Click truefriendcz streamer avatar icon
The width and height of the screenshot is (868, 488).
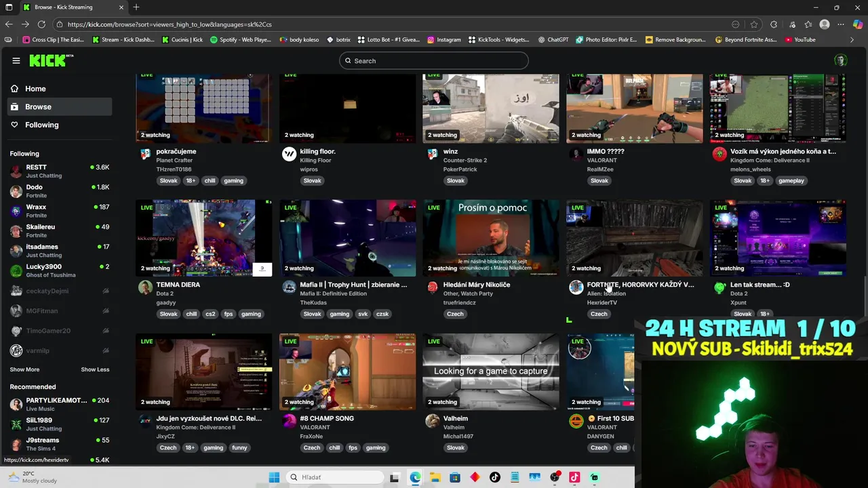[x=433, y=287]
